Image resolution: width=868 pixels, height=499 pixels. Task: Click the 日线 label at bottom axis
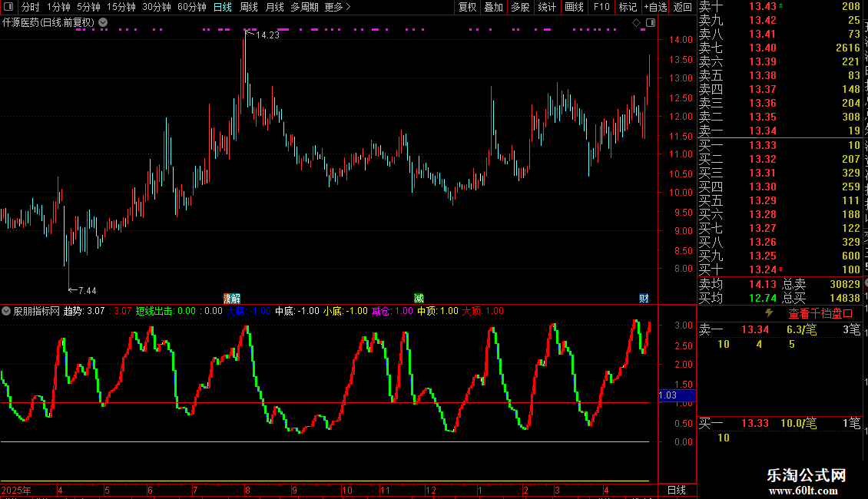tap(677, 490)
